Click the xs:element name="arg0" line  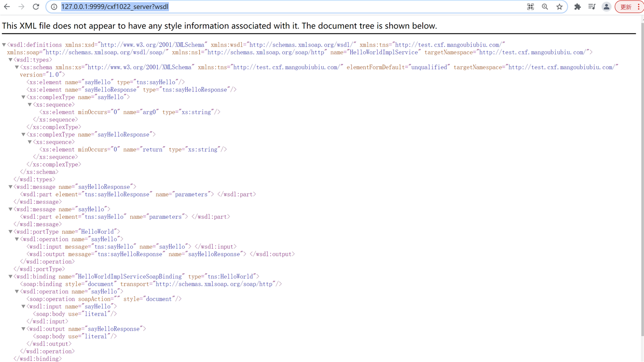click(130, 112)
